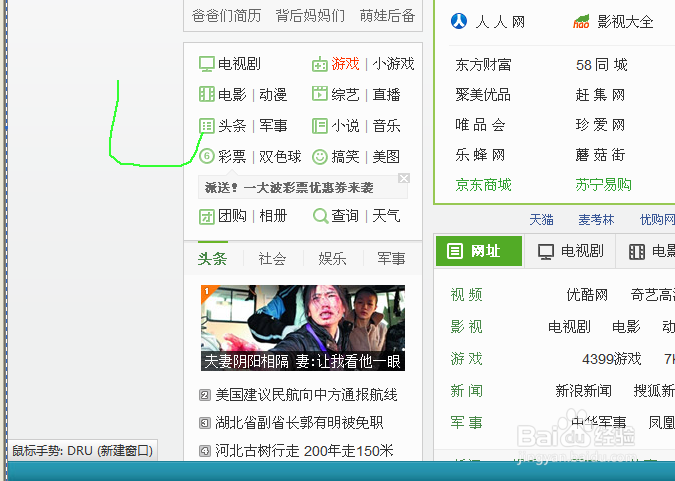Screen dimensions: 675x481
Task: Click the play-screen icon beside 综艺
Action: pos(320,94)
